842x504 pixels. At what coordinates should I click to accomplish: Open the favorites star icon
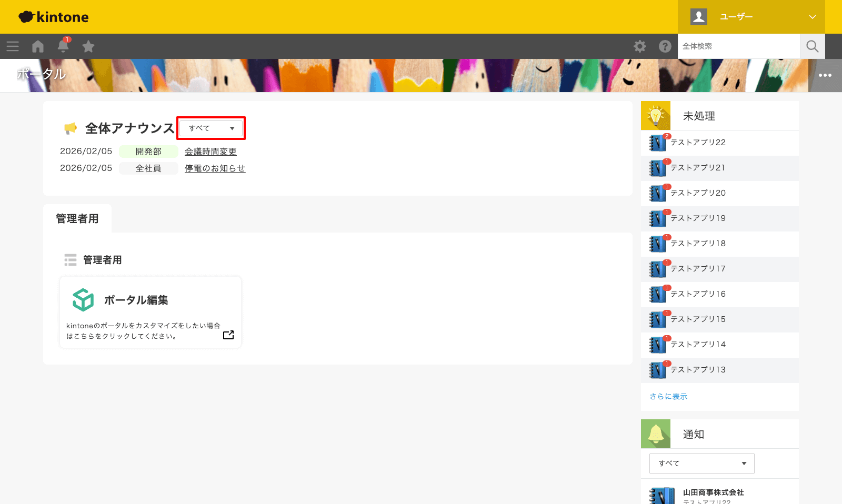click(x=88, y=46)
